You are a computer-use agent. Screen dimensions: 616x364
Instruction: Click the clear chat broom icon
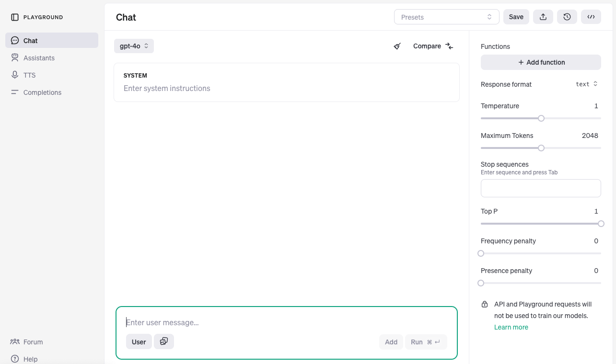[397, 46]
